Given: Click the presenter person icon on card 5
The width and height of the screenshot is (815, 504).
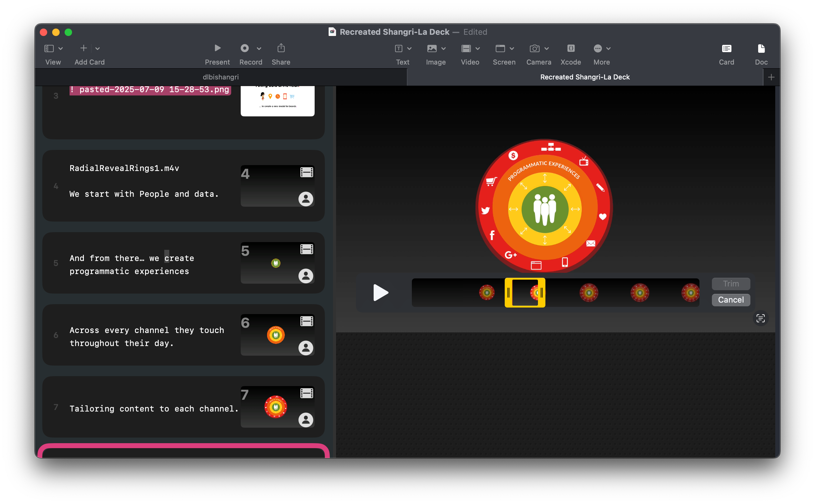Looking at the screenshot, I should (306, 276).
